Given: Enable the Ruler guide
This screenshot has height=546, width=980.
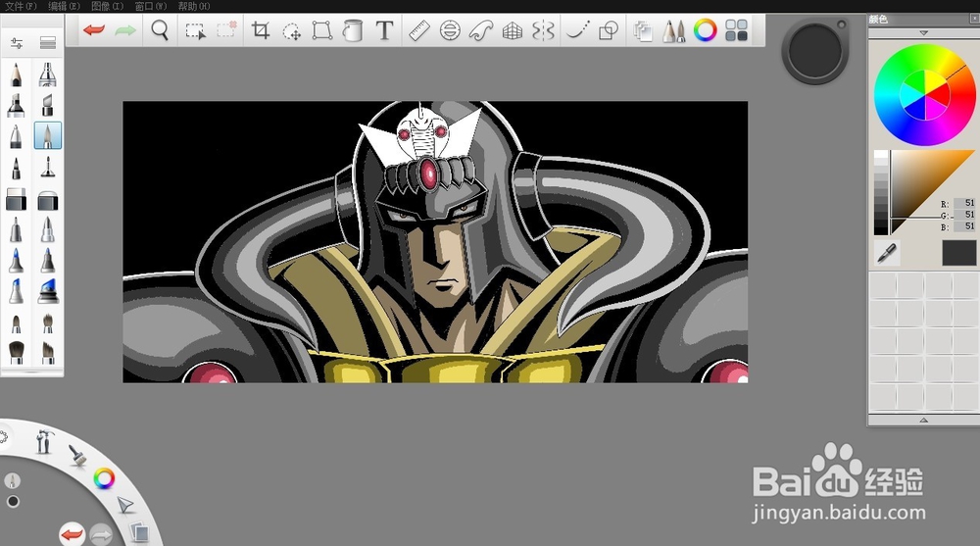Looking at the screenshot, I should pos(419,30).
